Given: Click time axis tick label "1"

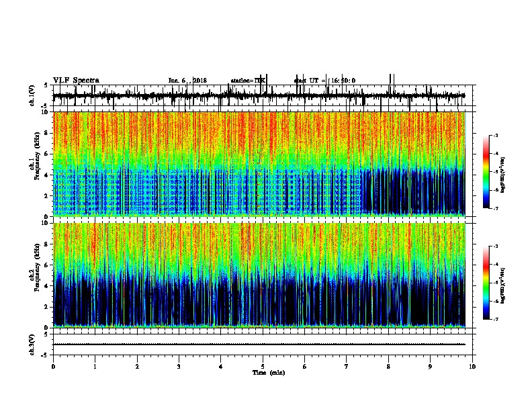Looking at the screenshot, I should (x=95, y=366).
